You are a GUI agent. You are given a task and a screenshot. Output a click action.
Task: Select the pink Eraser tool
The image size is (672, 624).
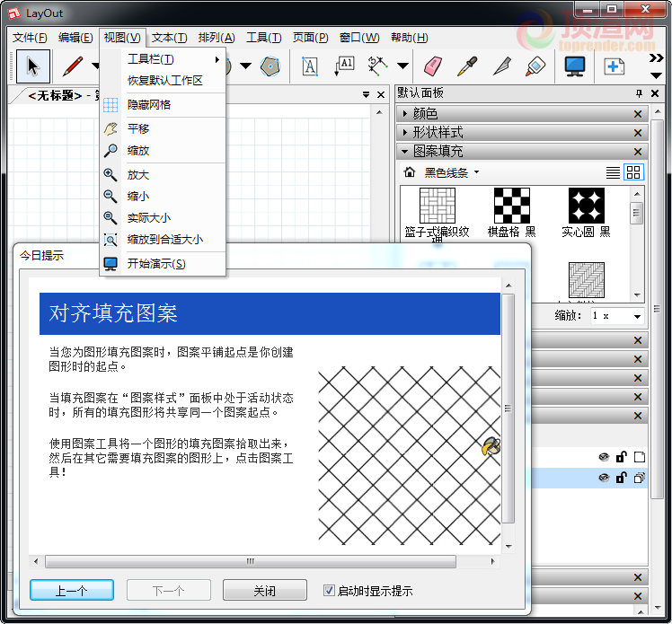(x=433, y=66)
